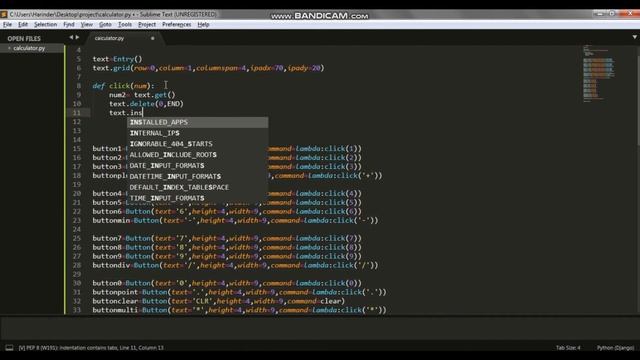Click the 'text.delete(0,END)' code line
Image resolution: width=640 pixels, height=360 pixels.
[x=146, y=104]
